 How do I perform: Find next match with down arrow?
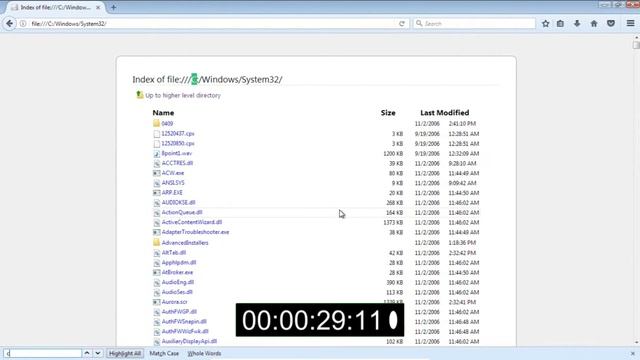coord(98,353)
